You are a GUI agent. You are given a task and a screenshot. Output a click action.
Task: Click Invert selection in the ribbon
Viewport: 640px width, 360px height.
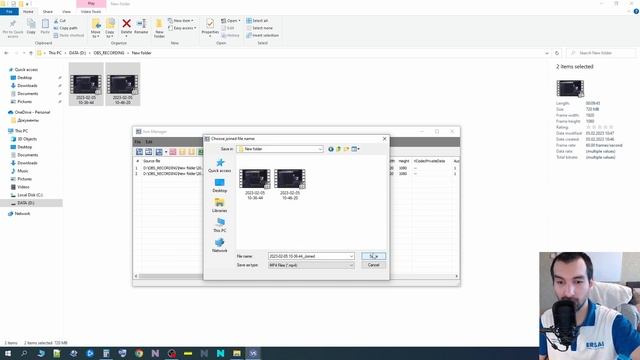(x=262, y=36)
